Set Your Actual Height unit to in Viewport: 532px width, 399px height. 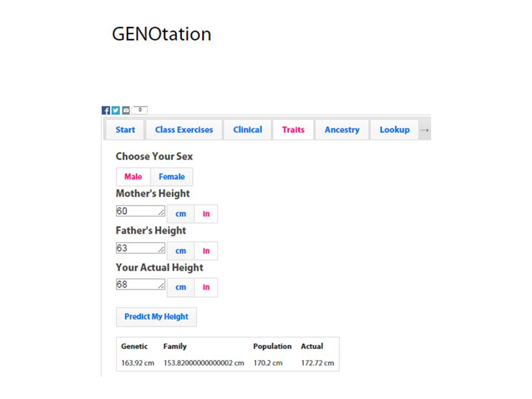pyautogui.click(x=206, y=288)
